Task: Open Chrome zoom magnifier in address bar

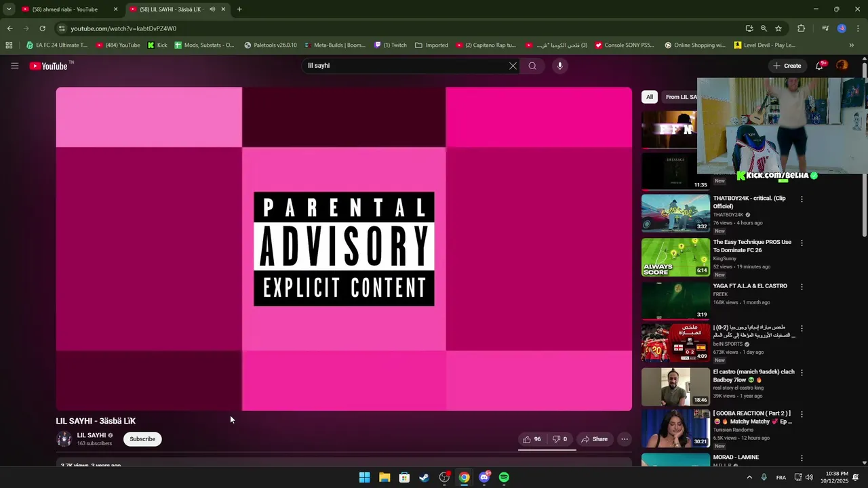Action: click(764, 28)
